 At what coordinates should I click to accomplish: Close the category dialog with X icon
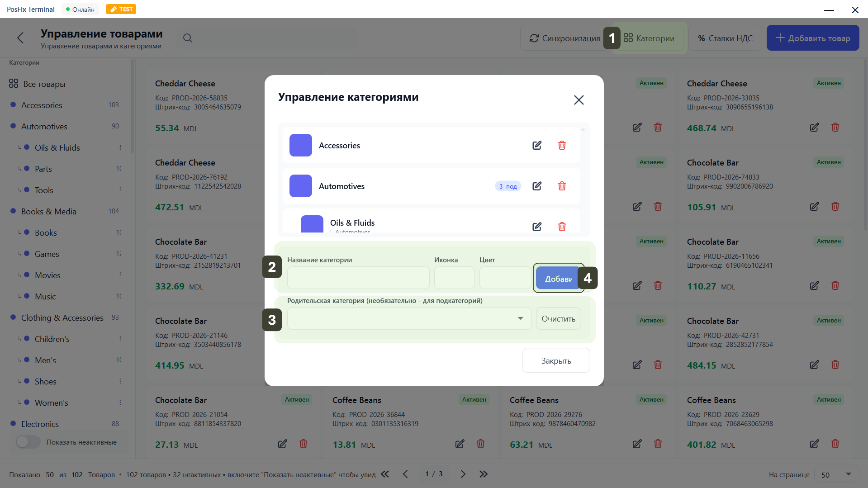tap(579, 100)
